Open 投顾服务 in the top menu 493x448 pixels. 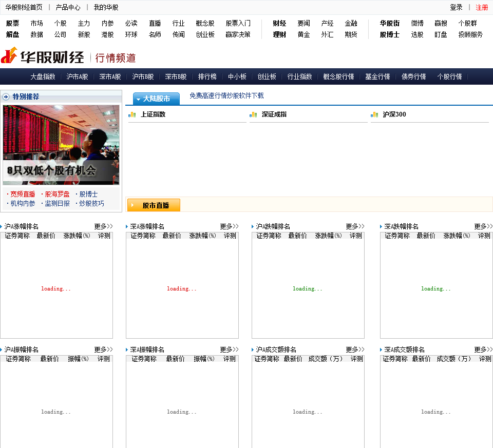point(470,34)
